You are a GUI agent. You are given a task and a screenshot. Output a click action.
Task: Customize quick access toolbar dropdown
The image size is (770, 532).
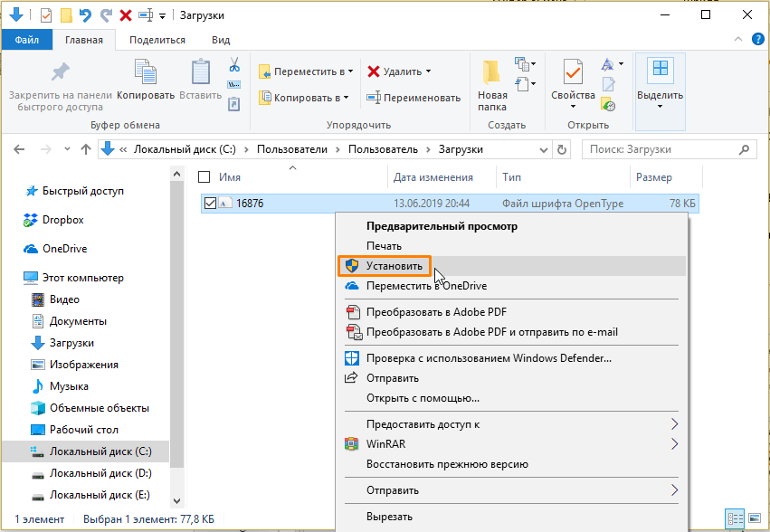point(163,15)
